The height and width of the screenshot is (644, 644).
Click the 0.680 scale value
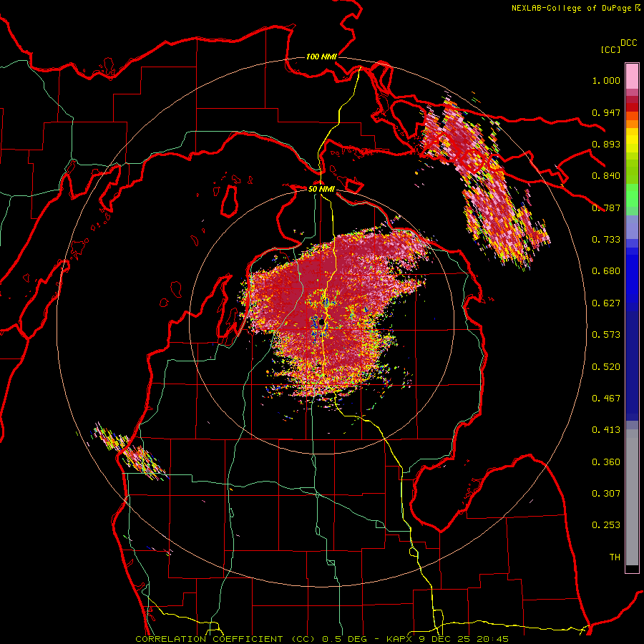tap(606, 271)
